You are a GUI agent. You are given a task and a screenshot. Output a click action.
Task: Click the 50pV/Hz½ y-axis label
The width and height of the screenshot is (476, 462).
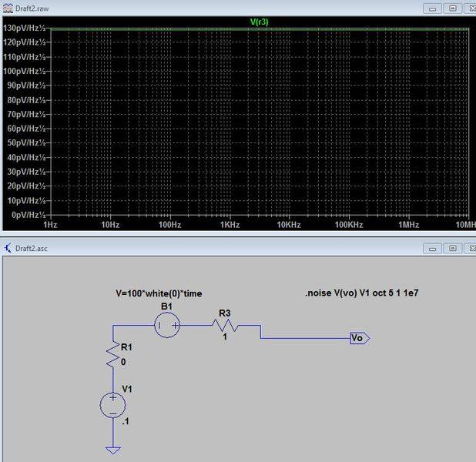[x=26, y=142]
